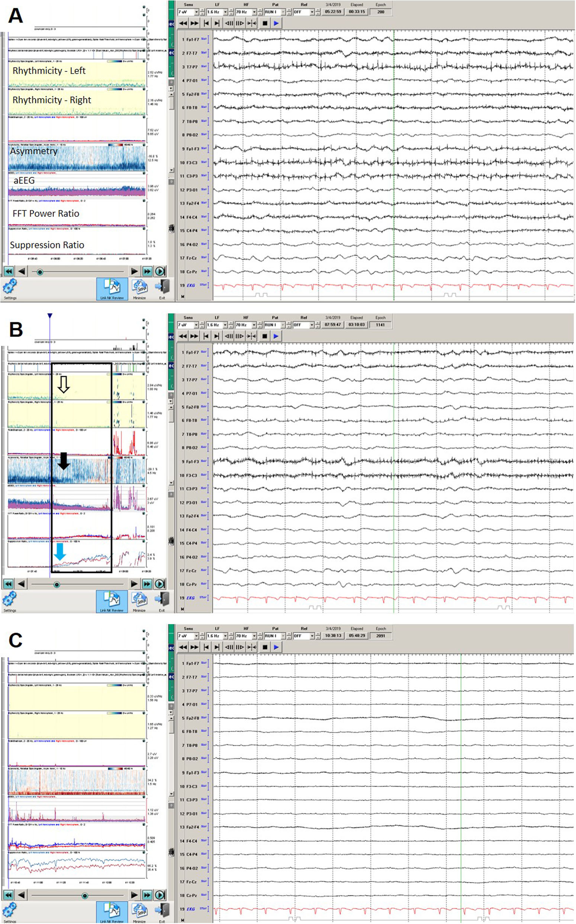Click the teal trend rewind button in panel B
Image resolution: width=576 pixels, height=924 pixels.
point(9,584)
